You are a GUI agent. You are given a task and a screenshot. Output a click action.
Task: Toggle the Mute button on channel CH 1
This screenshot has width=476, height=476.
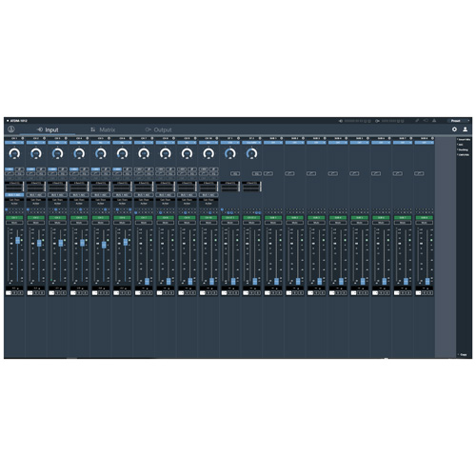14,223
